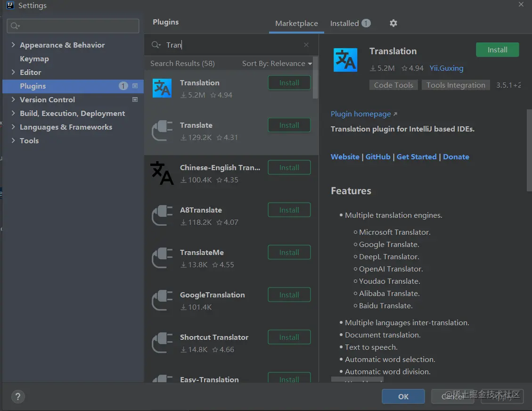Select the Shortcut Translator plugin name

click(x=214, y=337)
